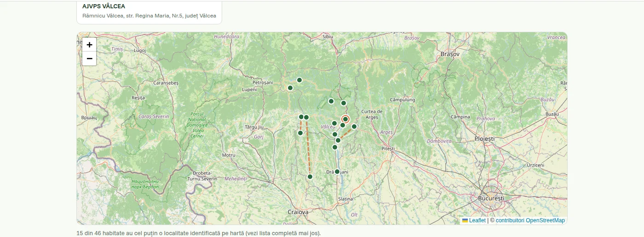Click the Parcul Național Domogled park label

point(197,124)
